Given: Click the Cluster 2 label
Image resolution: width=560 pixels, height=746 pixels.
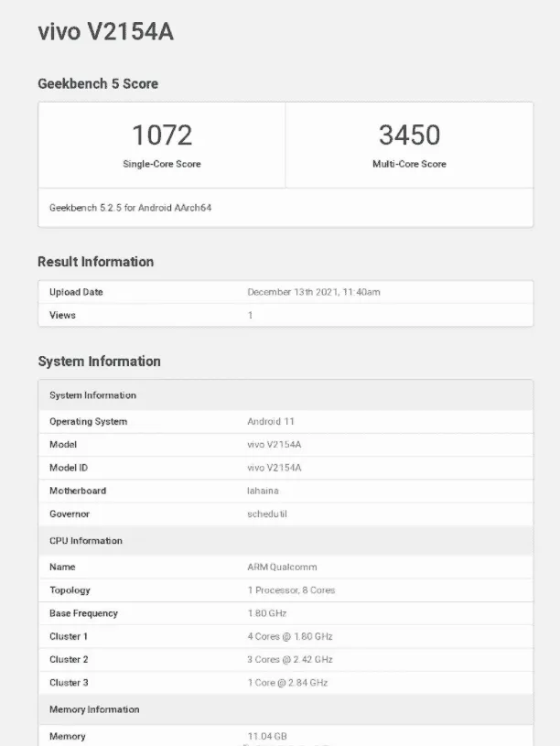Looking at the screenshot, I should [x=69, y=659].
